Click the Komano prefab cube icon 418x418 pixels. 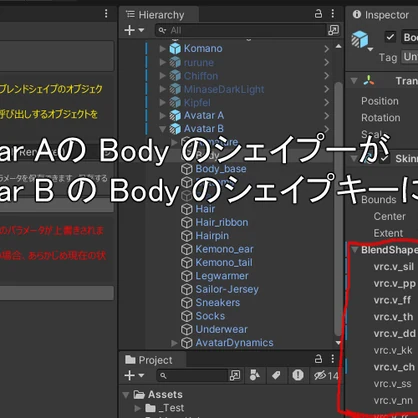click(x=175, y=49)
